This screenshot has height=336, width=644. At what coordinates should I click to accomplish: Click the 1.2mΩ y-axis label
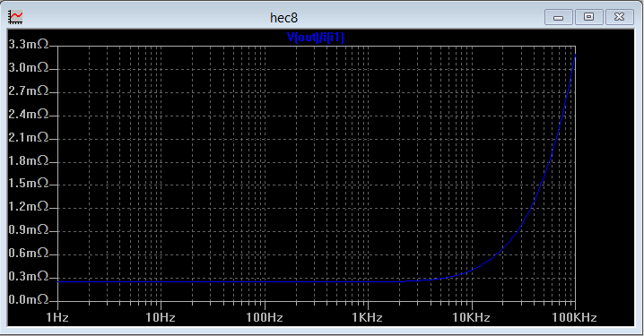29,206
